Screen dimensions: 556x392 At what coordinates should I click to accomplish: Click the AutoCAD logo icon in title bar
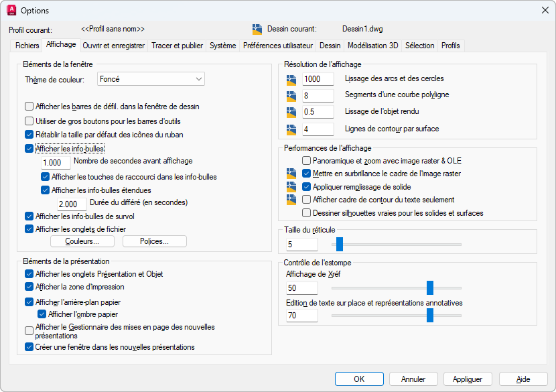(11, 10)
